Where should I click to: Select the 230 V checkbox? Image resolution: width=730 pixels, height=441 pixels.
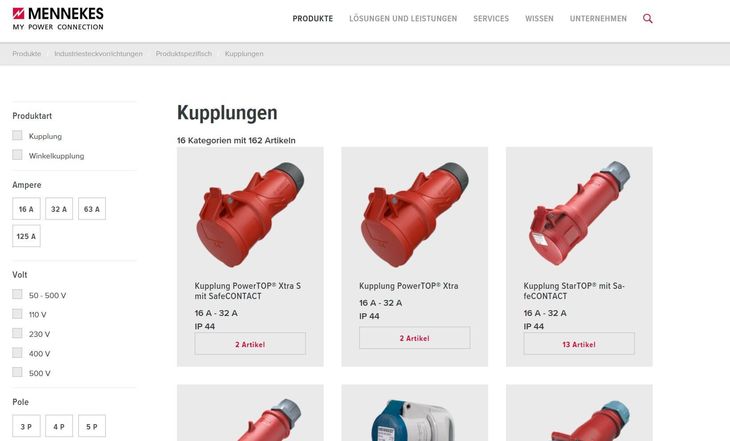point(17,333)
